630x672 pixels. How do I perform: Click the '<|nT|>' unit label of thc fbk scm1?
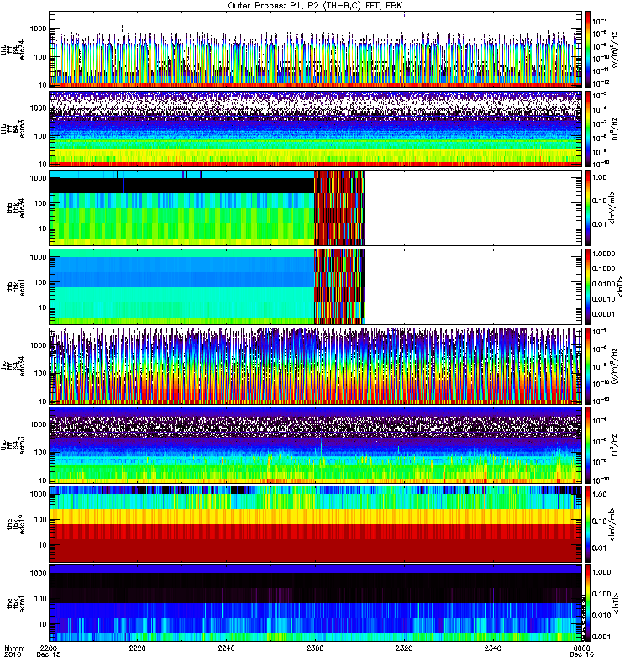616,603
